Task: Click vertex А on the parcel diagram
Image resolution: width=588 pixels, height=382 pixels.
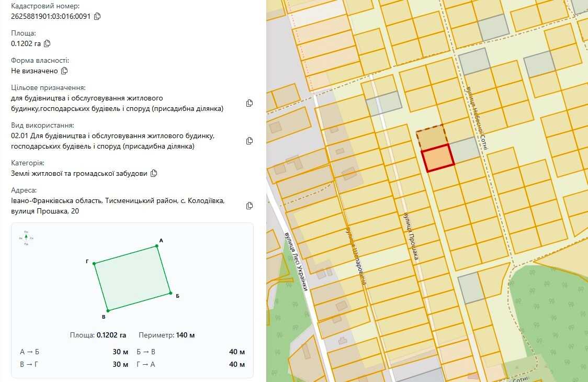Action: click(x=157, y=246)
